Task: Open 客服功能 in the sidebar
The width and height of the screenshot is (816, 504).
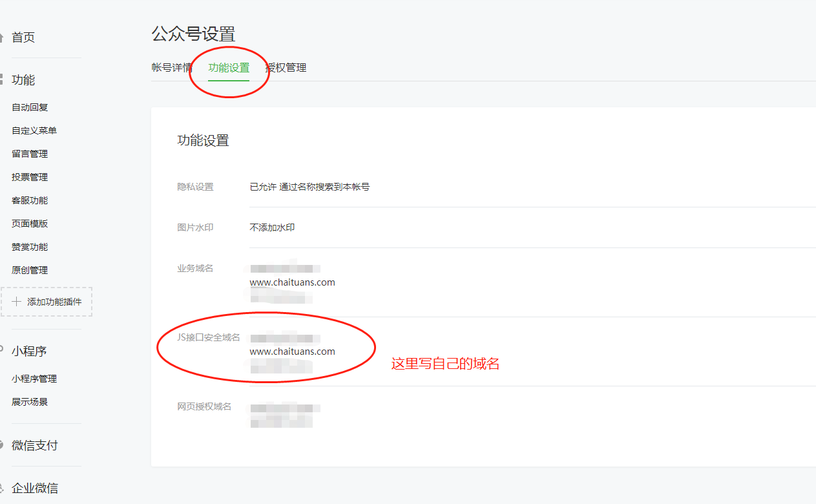Action: pyautogui.click(x=30, y=200)
